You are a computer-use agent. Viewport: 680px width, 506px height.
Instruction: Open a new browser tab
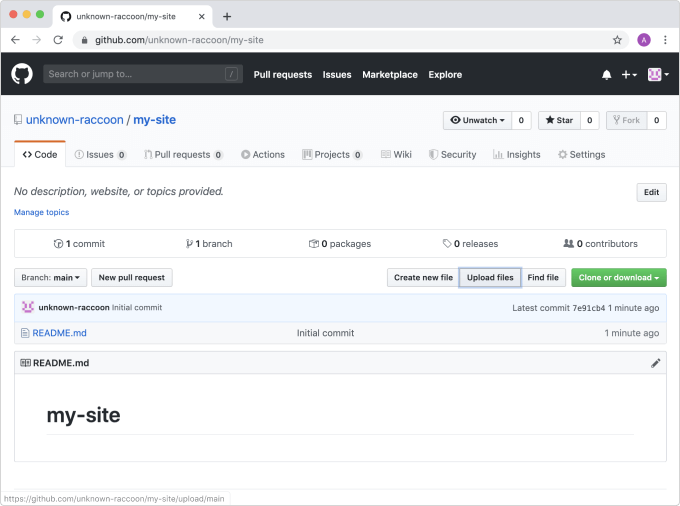[x=227, y=16]
